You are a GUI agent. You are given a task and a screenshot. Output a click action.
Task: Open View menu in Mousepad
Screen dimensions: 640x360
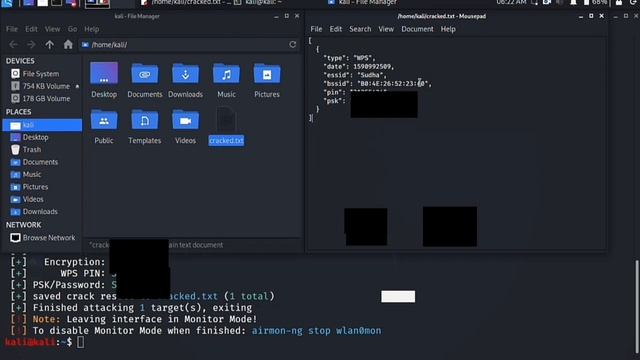(x=386, y=29)
